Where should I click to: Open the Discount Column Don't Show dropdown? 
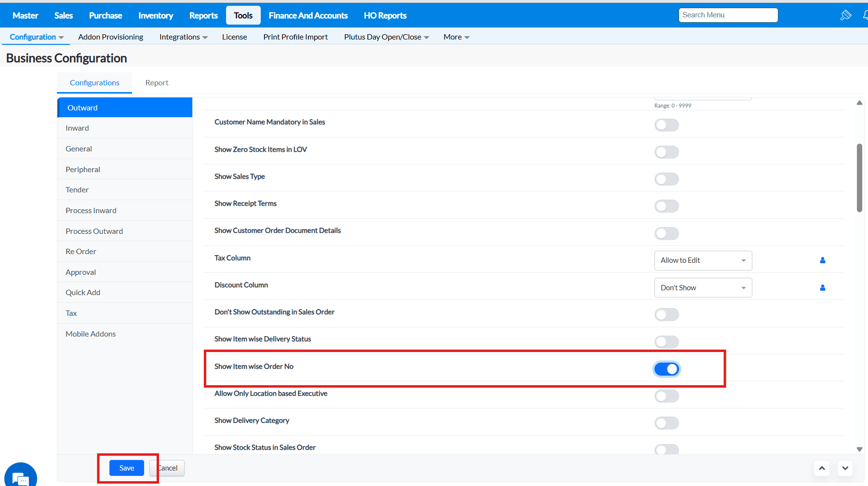(703, 288)
